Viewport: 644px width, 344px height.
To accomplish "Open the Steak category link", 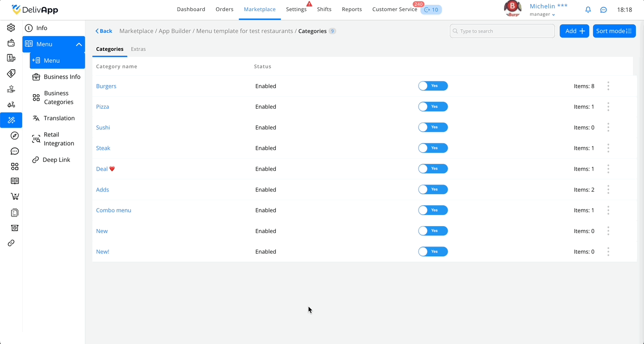I will click(103, 148).
